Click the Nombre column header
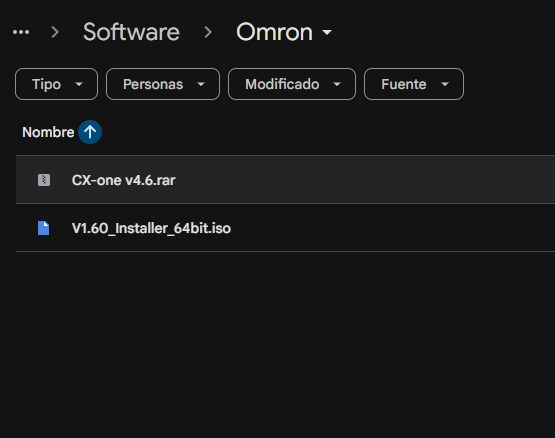This screenshot has height=438, width=555. (x=48, y=132)
